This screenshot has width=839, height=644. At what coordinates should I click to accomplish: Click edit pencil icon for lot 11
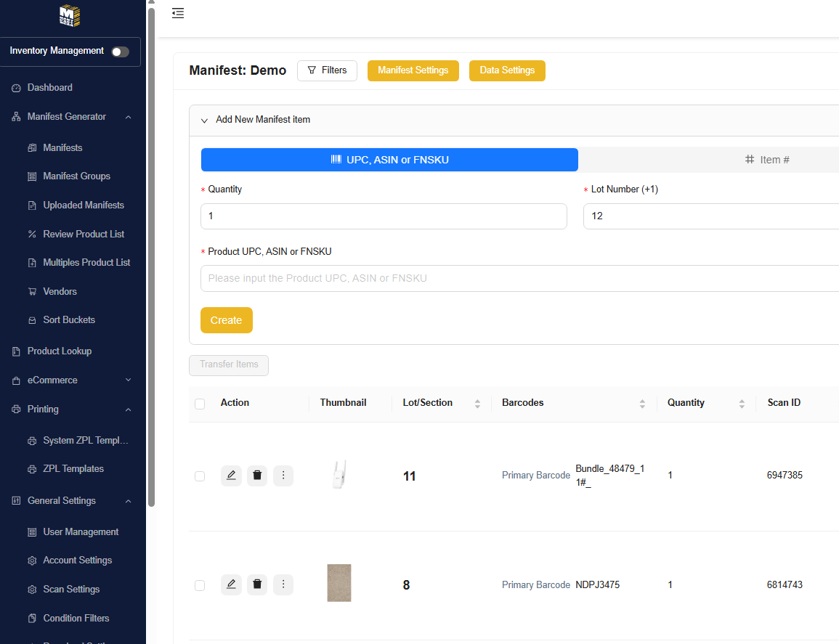click(231, 476)
